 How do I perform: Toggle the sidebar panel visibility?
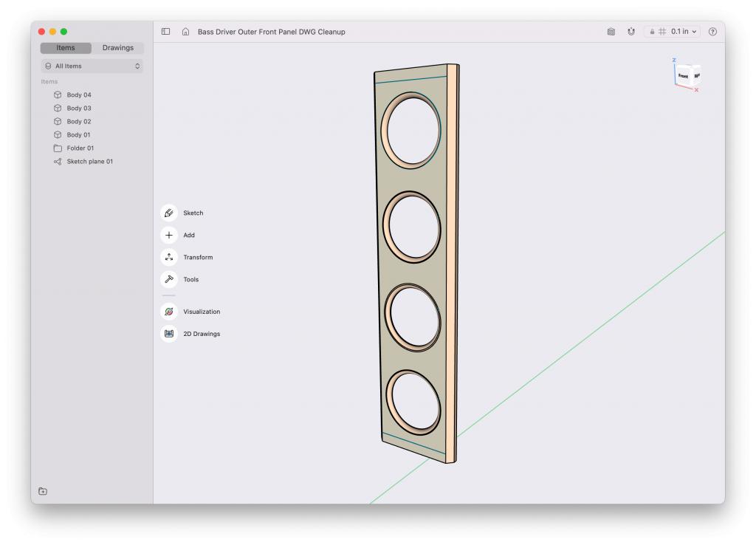(166, 32)
